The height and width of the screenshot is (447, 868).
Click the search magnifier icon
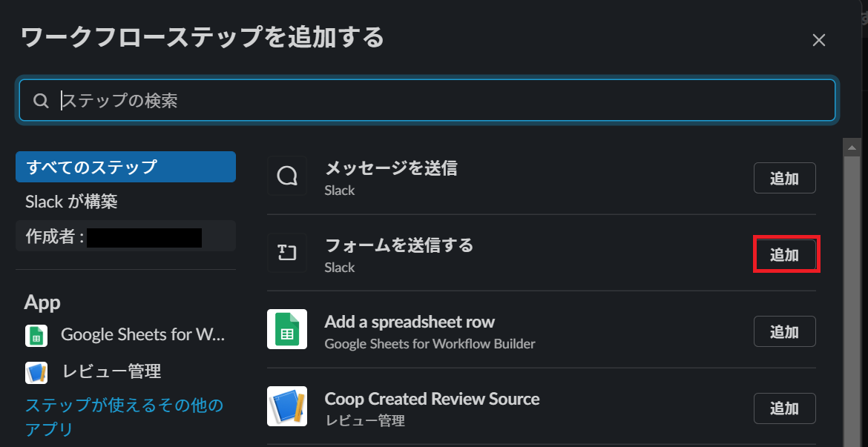[41, 101]
